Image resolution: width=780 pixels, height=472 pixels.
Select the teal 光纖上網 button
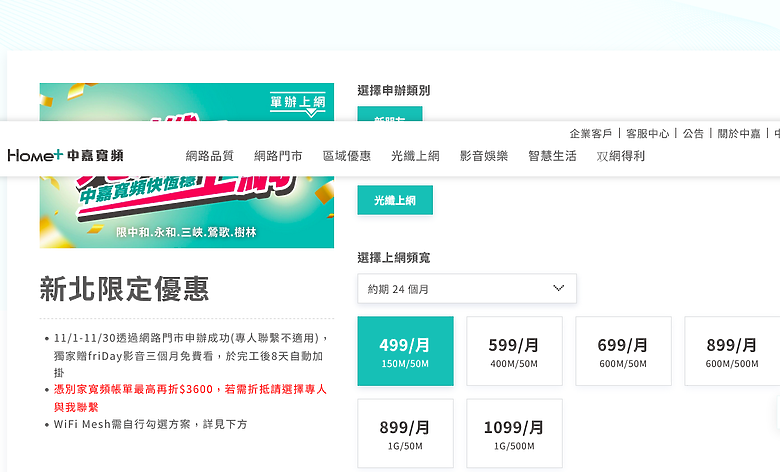point(395,200)
